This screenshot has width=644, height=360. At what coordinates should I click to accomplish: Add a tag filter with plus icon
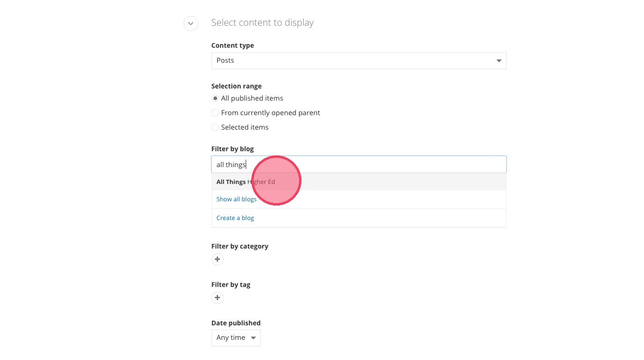(218, 298)
